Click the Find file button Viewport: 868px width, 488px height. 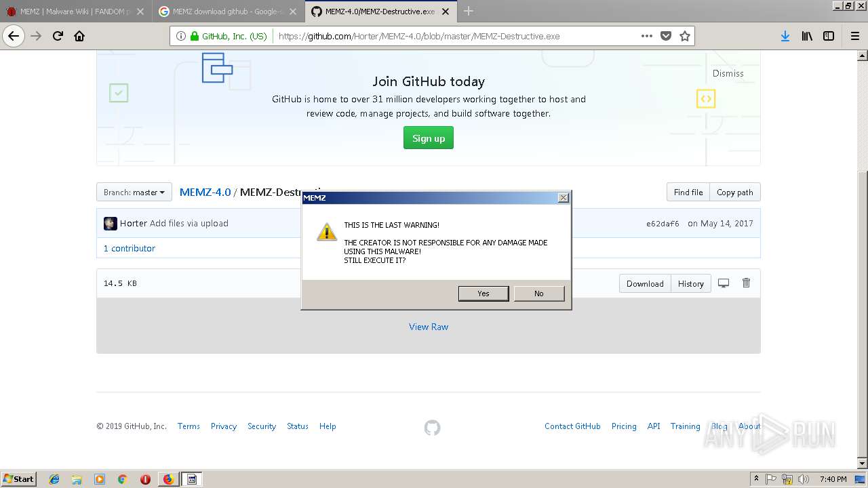[688, 192]
